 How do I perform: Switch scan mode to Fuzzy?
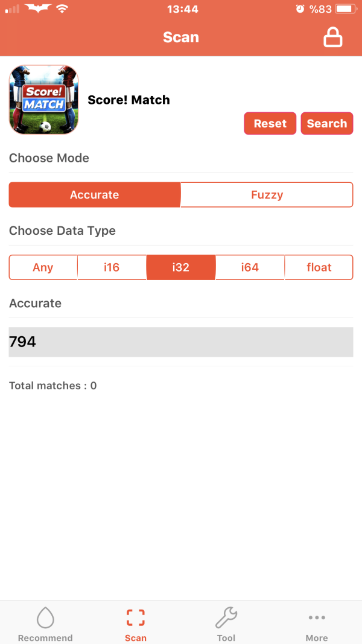coord(267,194)
